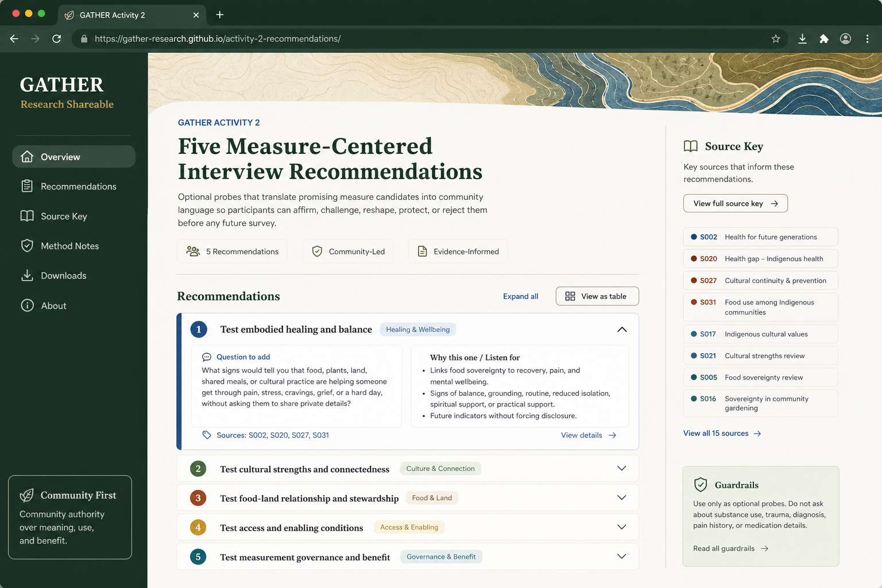Expand Test measurement governance and benefit
This screenshot has width=882, height=588.
[621, 556]
